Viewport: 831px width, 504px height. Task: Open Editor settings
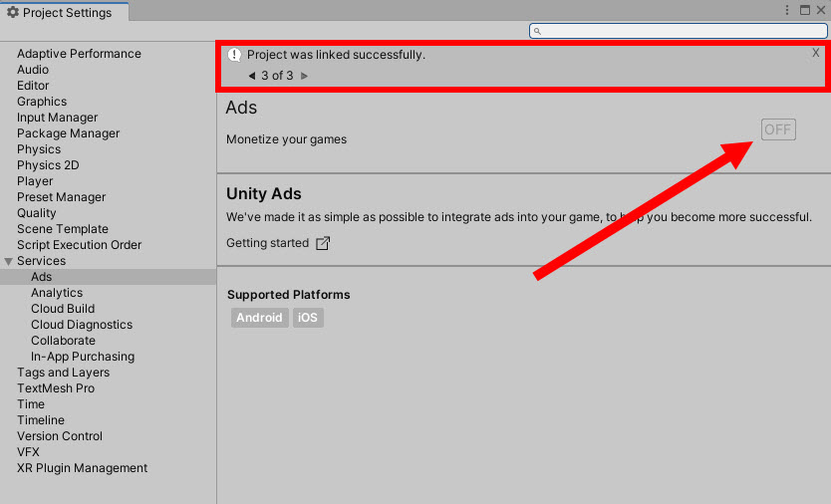[x=33, y=86]
